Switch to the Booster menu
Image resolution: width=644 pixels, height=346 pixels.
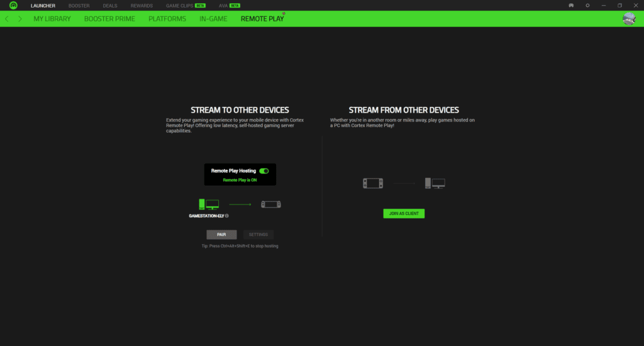pos(79,6)
